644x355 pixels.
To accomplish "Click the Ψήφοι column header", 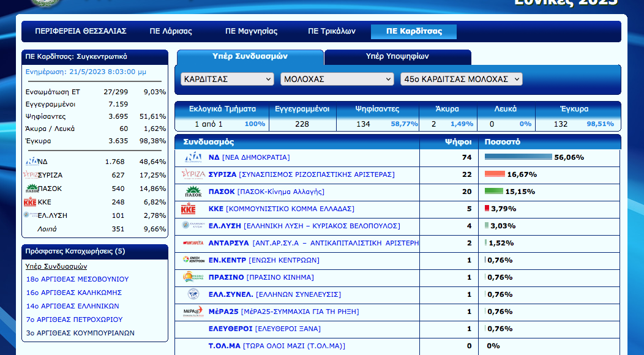I will click(458, 141).
